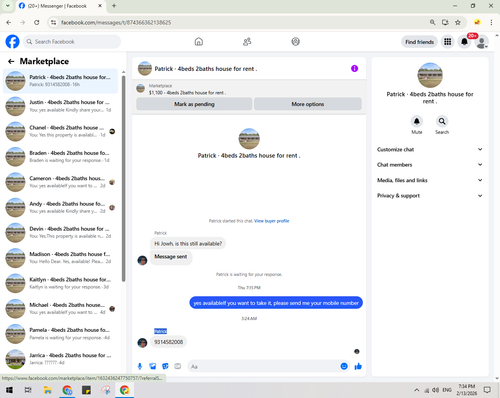Open Braden conversation in list
500x398 pixels.
(60, 157)
